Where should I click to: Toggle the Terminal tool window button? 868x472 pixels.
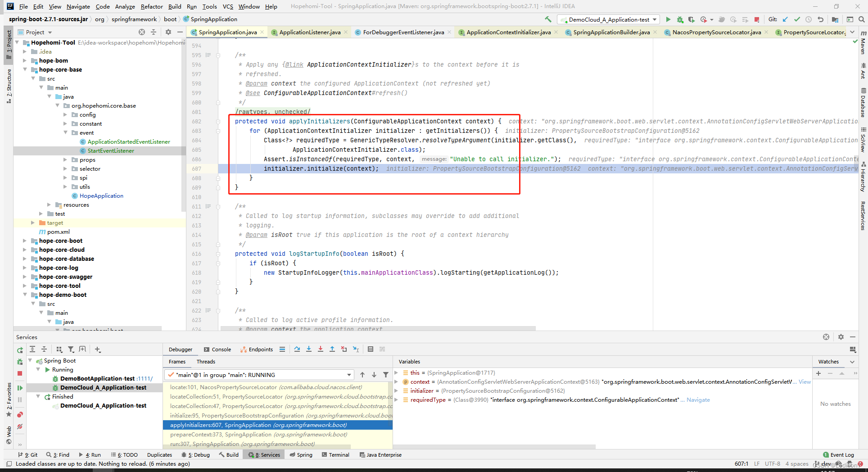pos(335,455)
